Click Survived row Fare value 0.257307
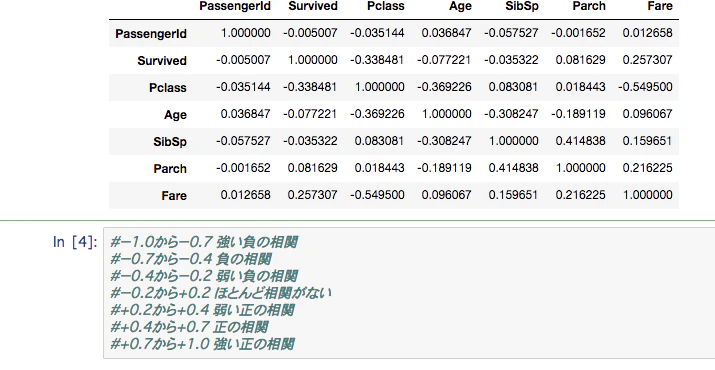 pyautogui.click(x=648, y=60)
